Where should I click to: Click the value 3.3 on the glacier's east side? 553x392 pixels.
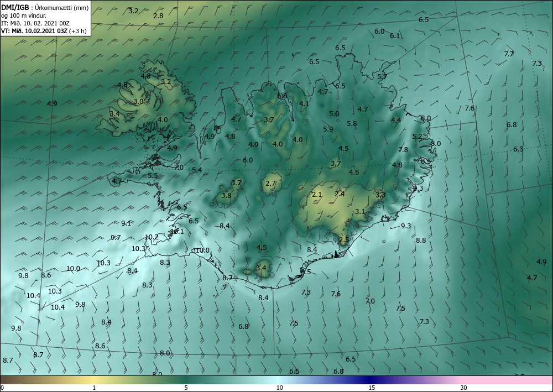pyautogui.click(x=380, y=195)
